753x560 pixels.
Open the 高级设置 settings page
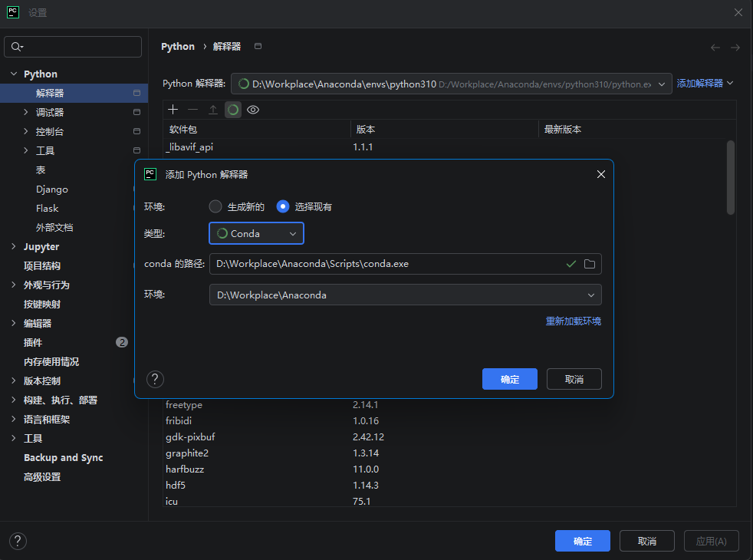click(42, 477)
